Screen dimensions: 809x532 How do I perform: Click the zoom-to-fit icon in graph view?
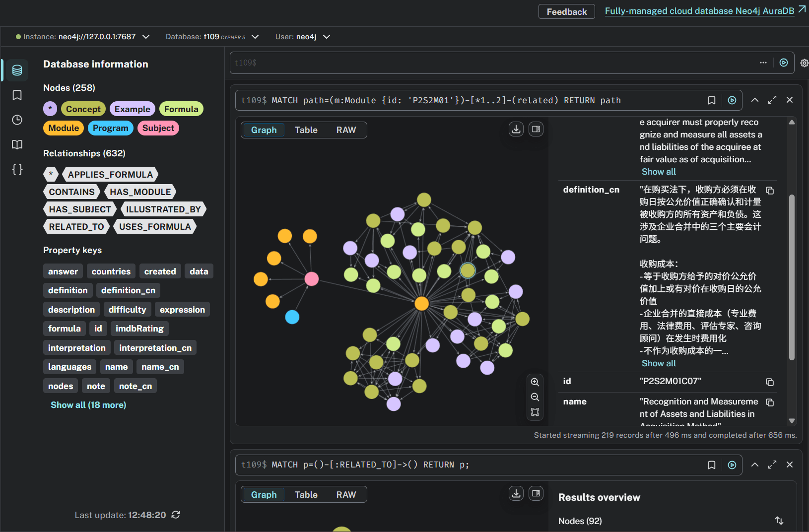click(x=535, y=411)
